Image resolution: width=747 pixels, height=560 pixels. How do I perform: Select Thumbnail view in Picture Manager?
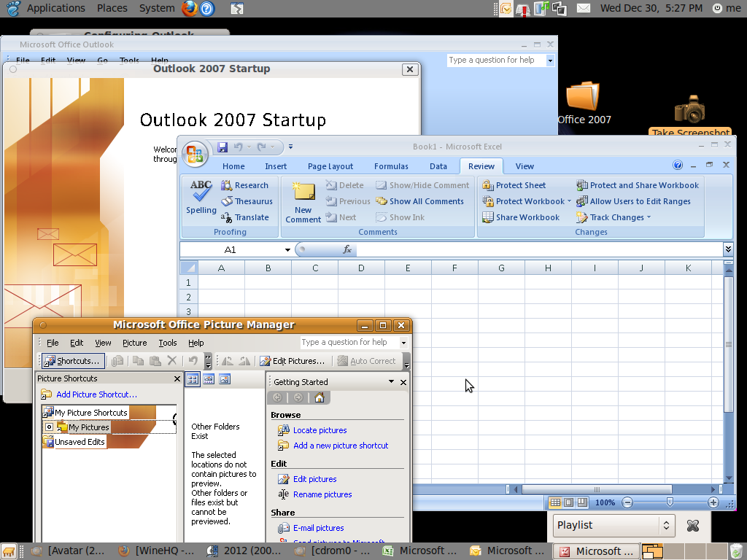coord(193,379)
